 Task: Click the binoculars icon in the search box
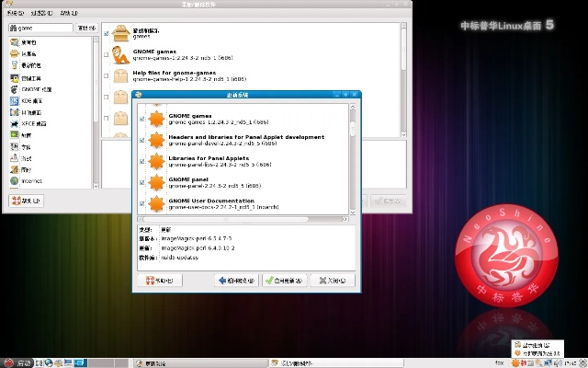click(x=13, y=28)
